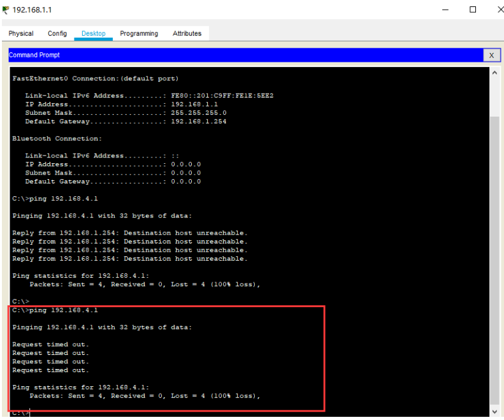This screenshot has width=504, height=420.
Task: Click the Packet Tracer window icon
Action: coord(6,10)
